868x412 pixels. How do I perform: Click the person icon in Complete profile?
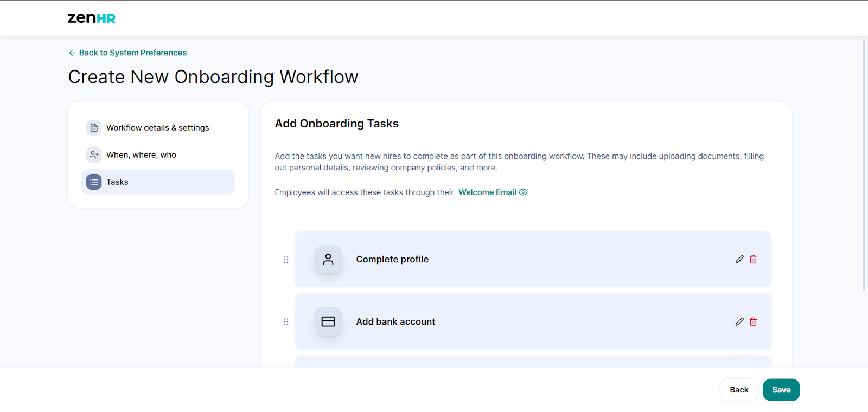tap(328, 259)
